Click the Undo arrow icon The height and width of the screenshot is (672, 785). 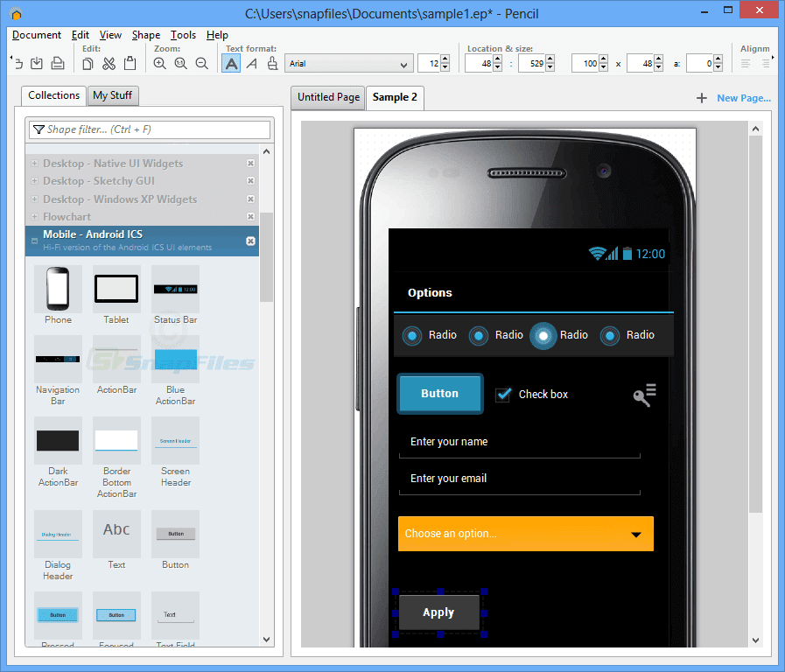click(x=18, y=63)
